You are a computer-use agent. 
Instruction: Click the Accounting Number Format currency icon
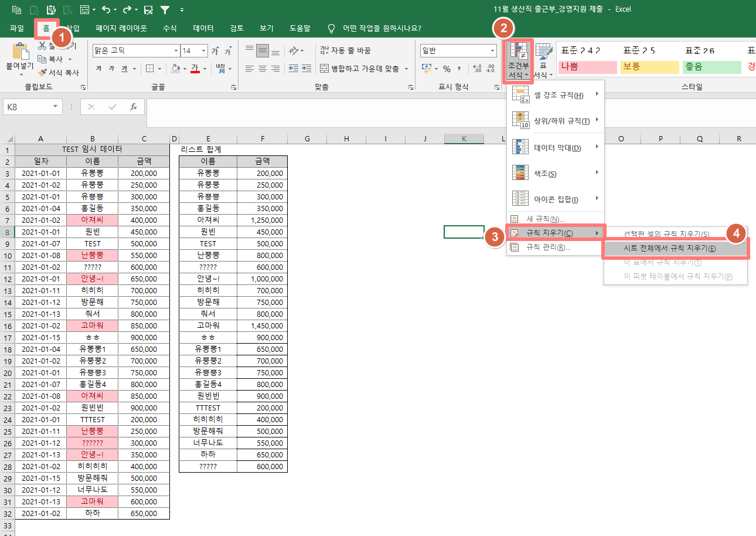coord(427,69)
